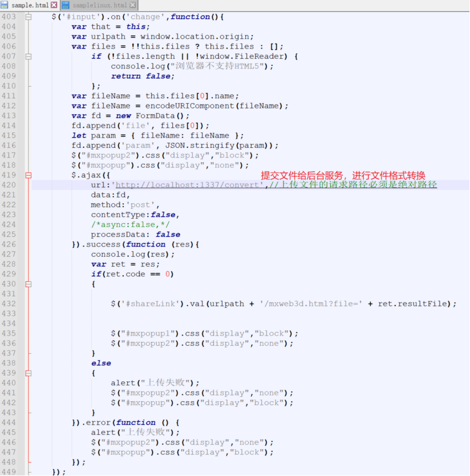Click line number 432 in the margin

point(9,304)
